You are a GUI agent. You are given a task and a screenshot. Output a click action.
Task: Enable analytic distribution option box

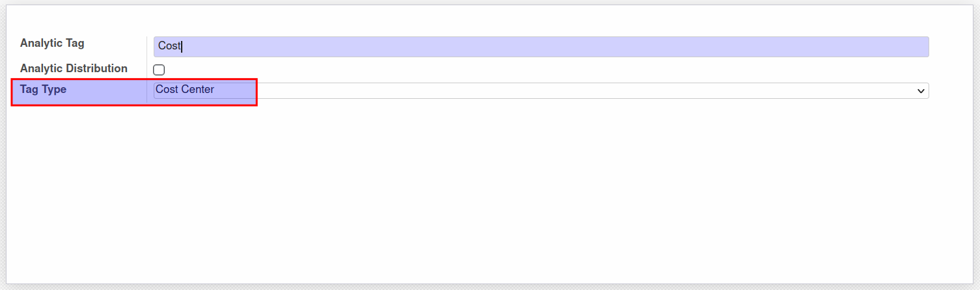tap(159, 70)
